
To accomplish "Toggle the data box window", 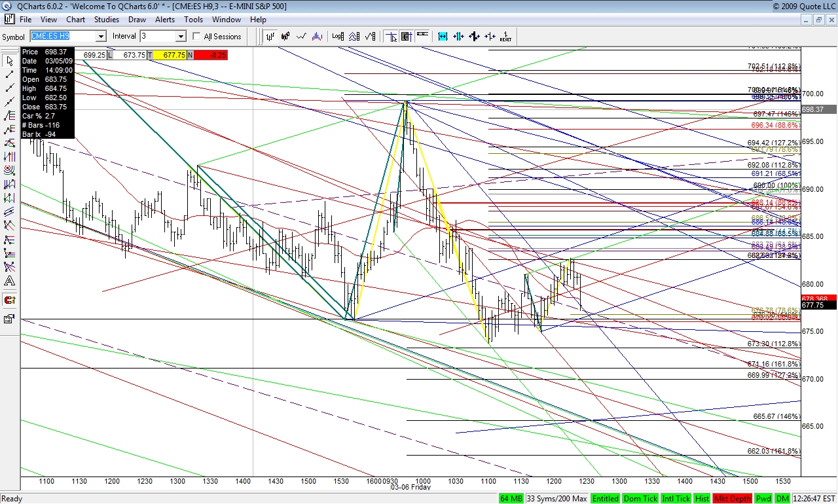I will coord(406,37).
